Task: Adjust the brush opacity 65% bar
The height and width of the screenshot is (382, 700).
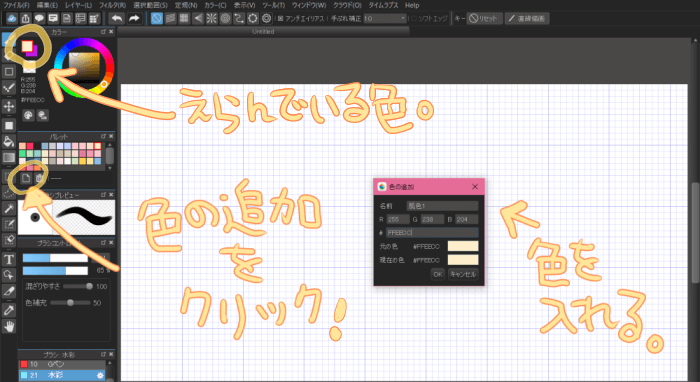Action: pos(55,271)
